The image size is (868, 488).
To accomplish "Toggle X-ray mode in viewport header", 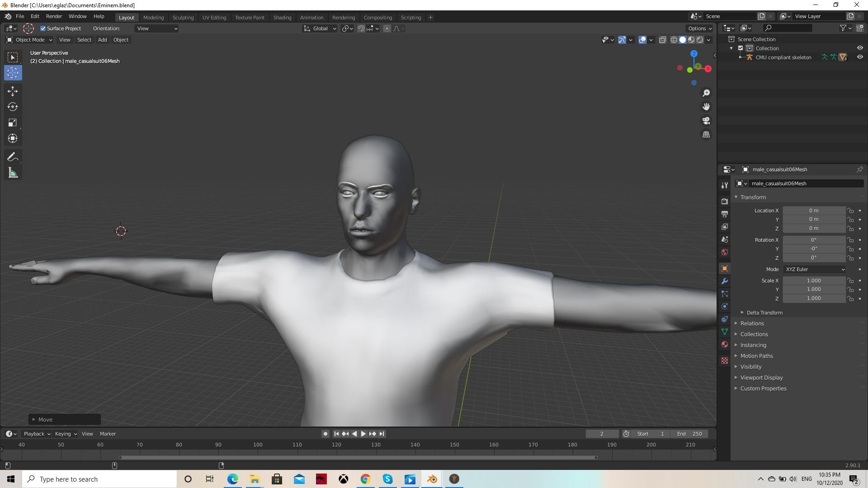I will [663, 40].
